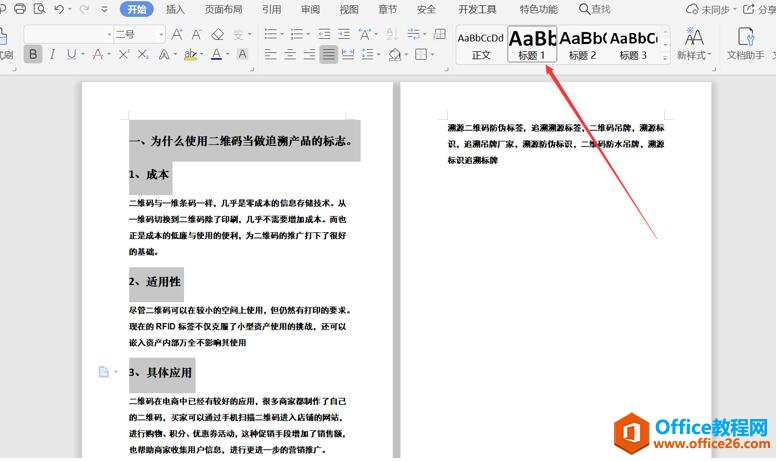Apply distributed alignment
Screen dimensions: 777x461
point(348,54)
